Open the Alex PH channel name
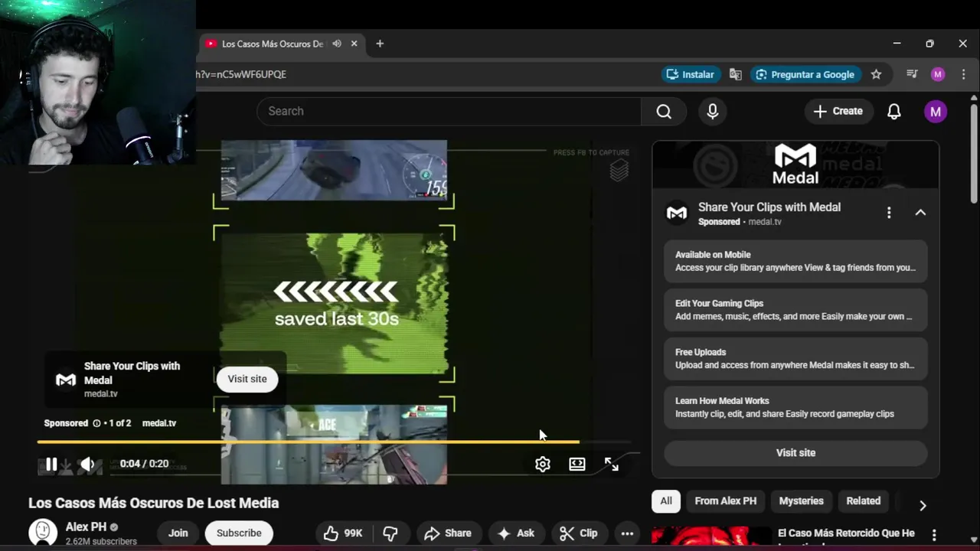 tap(86, 527)
